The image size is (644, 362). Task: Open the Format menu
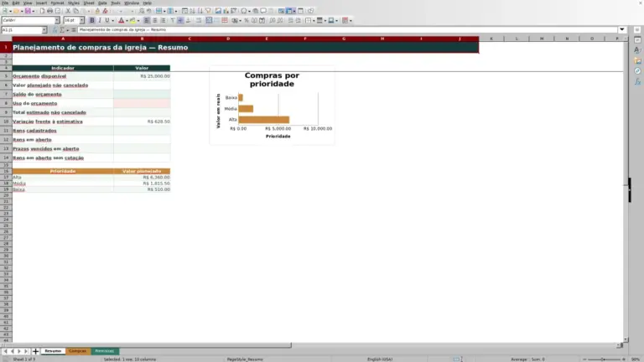(57, 3)
